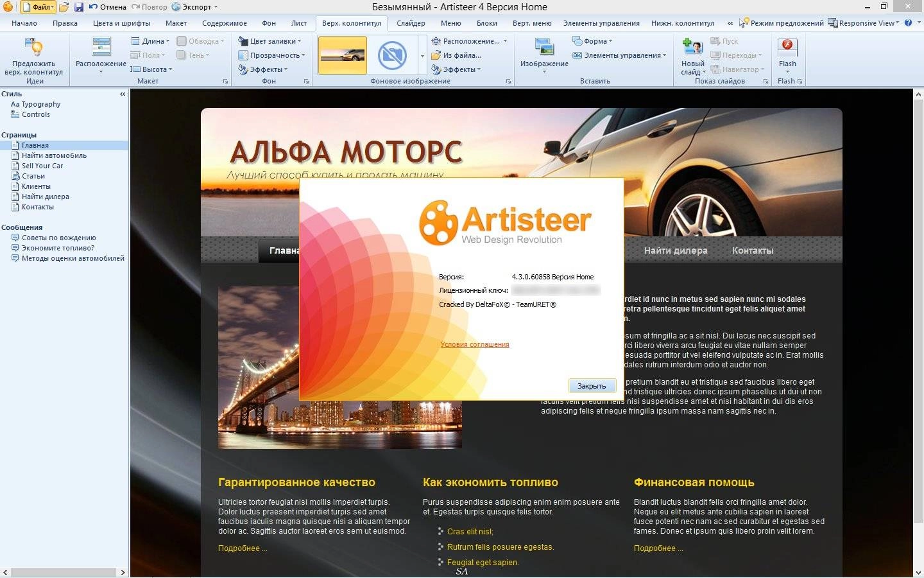Click Подробнее link under Финансовая помощь
The image size is (924, 578).
658,548
